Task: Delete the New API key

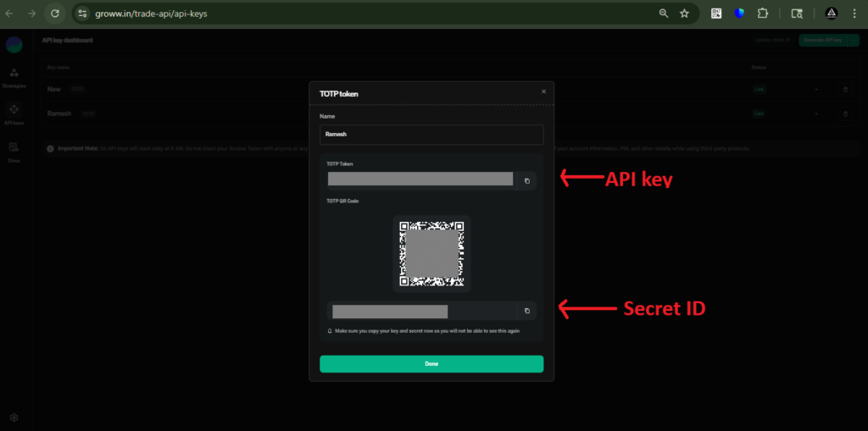Action: coord(844,89)
